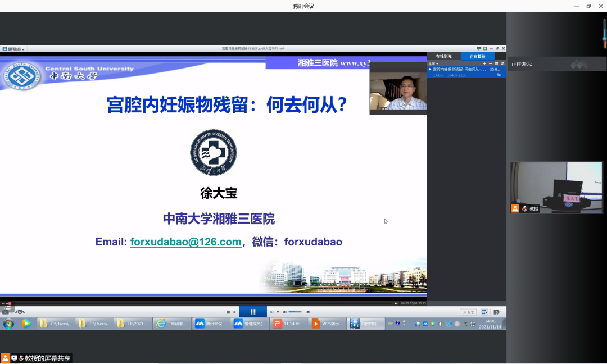This screenshot has width=607, height=364.
Task: Jump to the previous track
Action: tap(234, 312)
